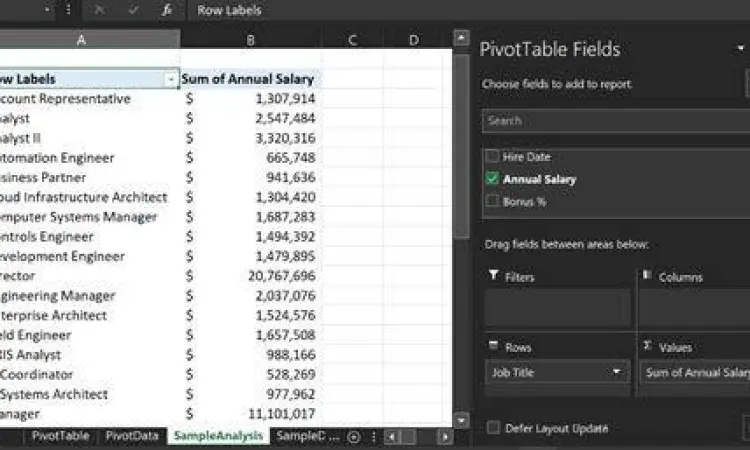
Task: Click the Rows area icon
Action: click(x=494, y=345)
